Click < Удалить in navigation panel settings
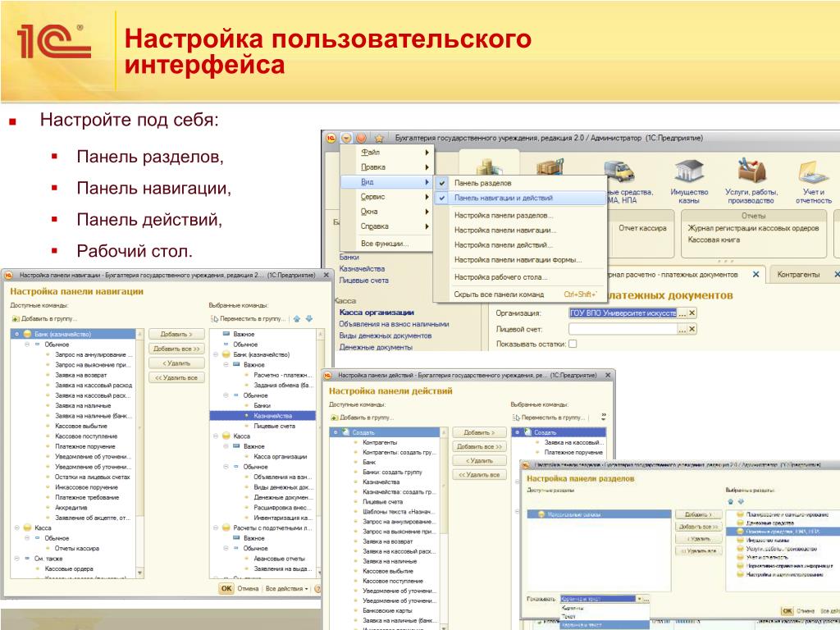Viewport: 840px width, 630px height. [176, 363]
